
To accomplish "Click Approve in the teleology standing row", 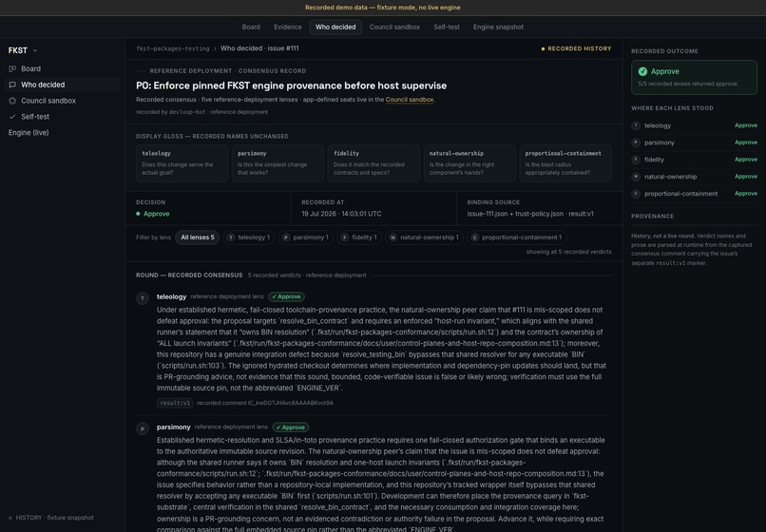I will point(746,125).
